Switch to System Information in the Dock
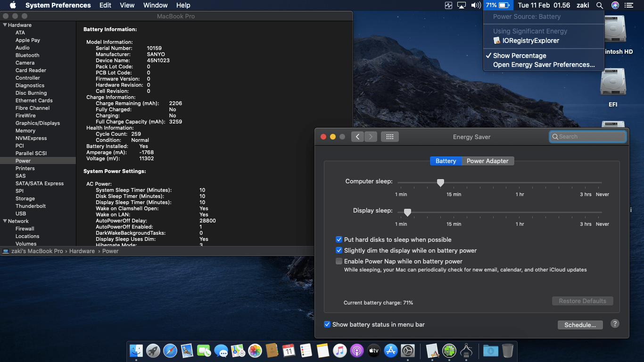 point(466,350)
